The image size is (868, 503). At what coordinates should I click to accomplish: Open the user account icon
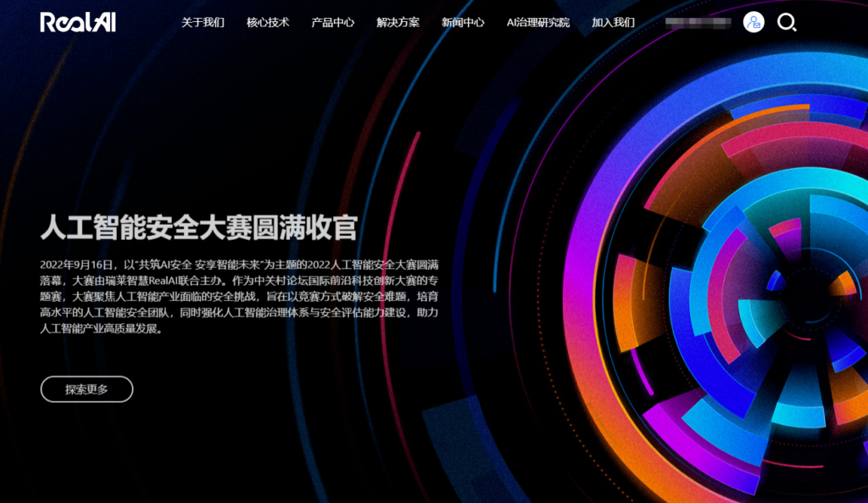(x=754, y=22)
